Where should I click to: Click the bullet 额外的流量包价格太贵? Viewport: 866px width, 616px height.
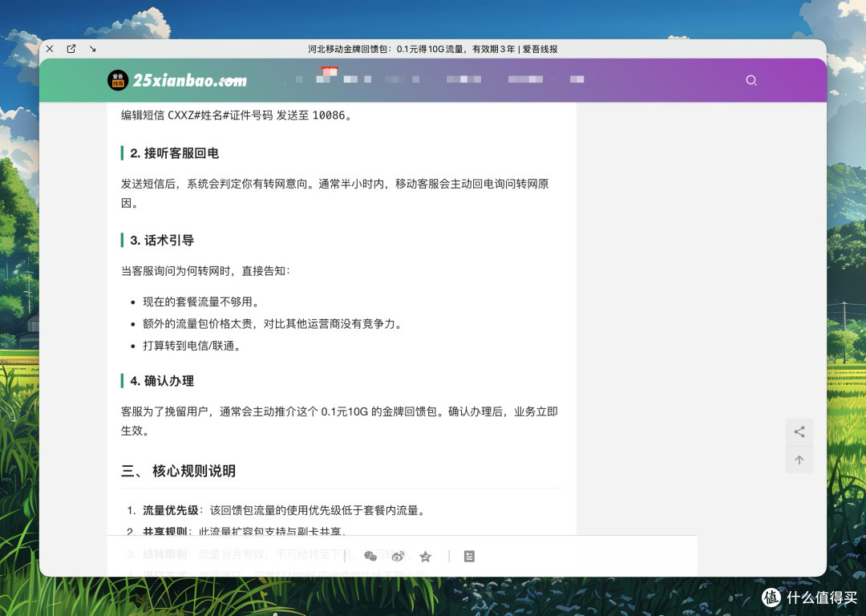[273, 324]
